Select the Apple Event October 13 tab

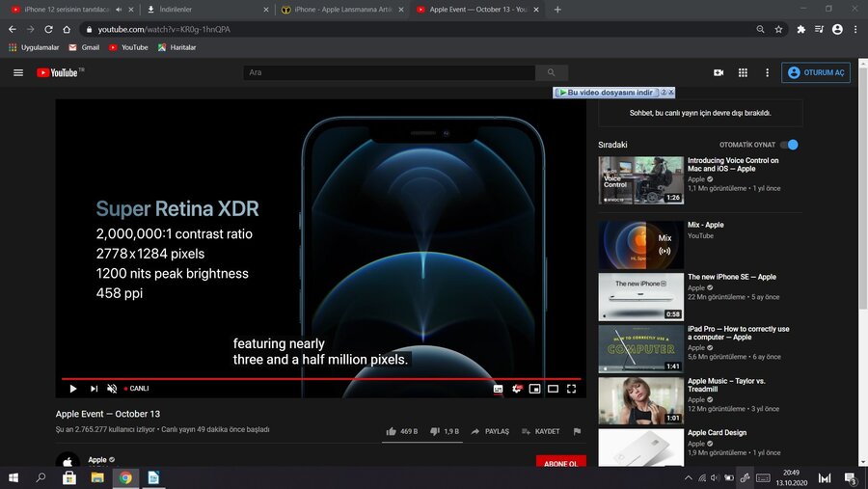click(x=476, y=10)
